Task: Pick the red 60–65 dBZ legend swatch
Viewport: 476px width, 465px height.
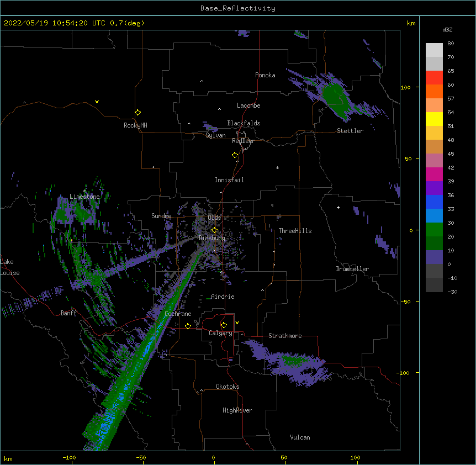Action: (x=434, y=78)
